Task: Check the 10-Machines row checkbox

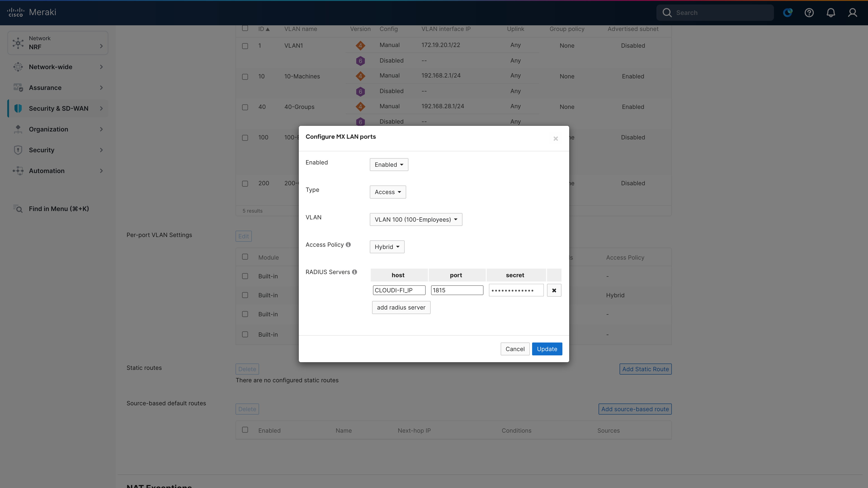Action: coord(245,76)
